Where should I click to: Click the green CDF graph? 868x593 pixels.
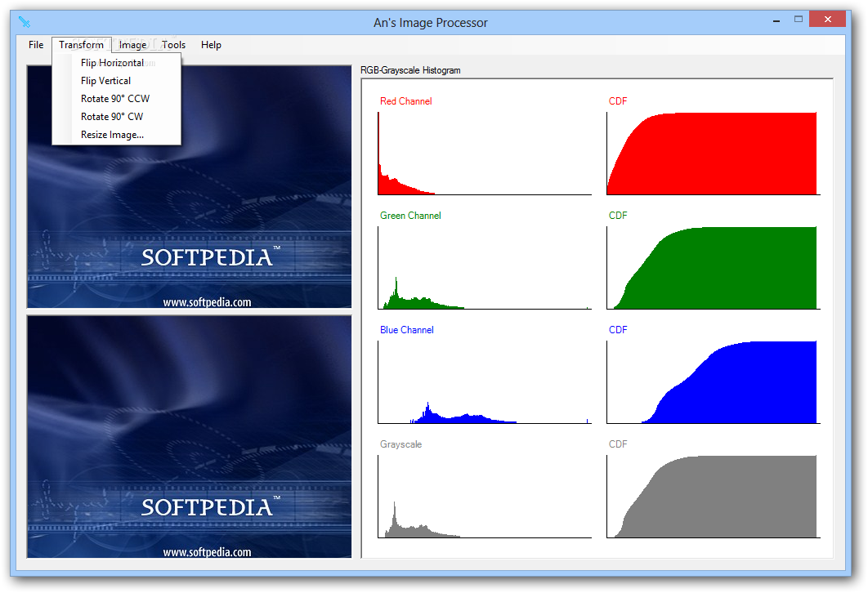(713, 268)
